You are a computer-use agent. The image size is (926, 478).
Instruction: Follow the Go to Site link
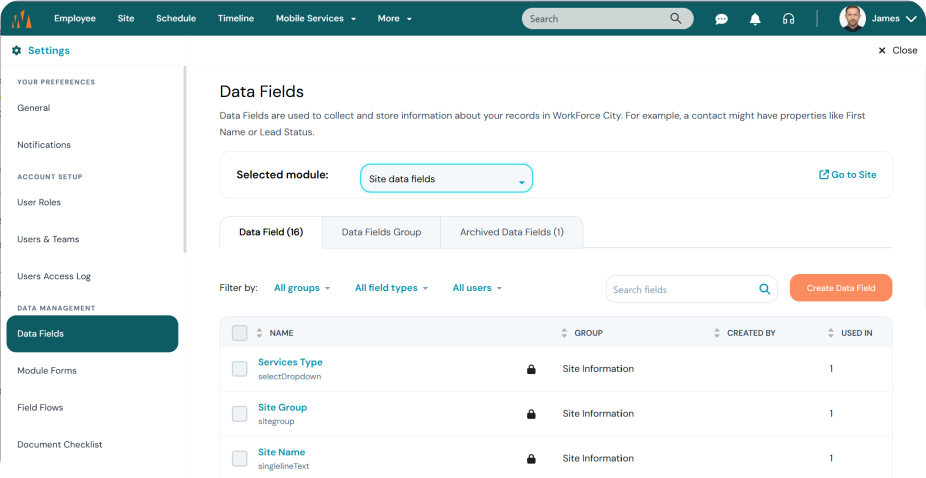coord(847,175)
